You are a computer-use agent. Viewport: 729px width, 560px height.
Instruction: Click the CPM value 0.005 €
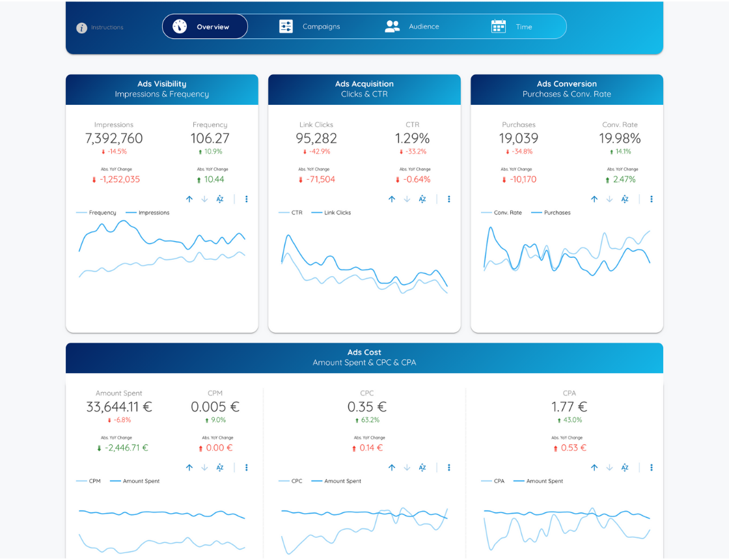(215, 407)
